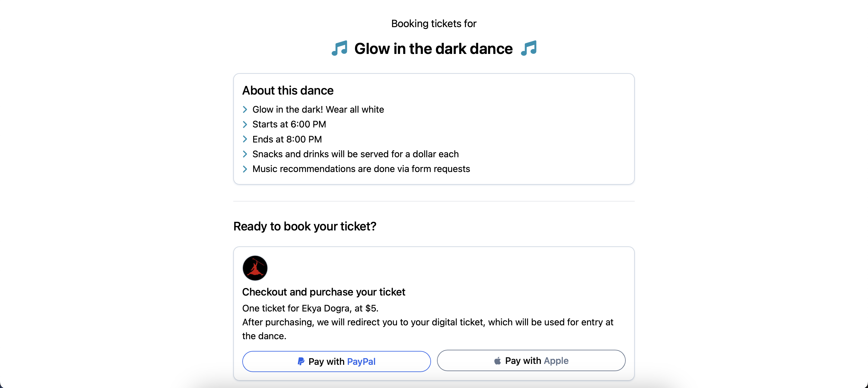Image resolution: width=868 pixels, height=388 pixels.
Task: Click the music note icon left of title
Action: tap(339, 48)
